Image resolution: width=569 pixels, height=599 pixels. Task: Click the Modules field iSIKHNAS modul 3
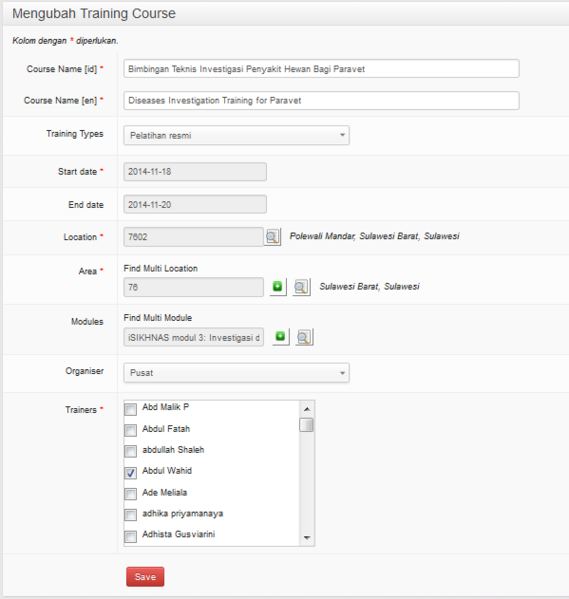coord(193,337)
